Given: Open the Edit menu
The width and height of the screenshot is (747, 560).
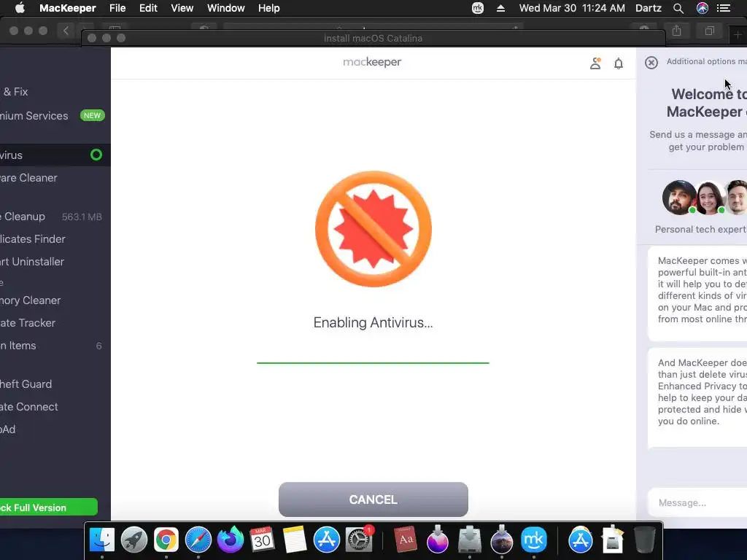Looking at the screenshot, I should click(x=148, y=8).
